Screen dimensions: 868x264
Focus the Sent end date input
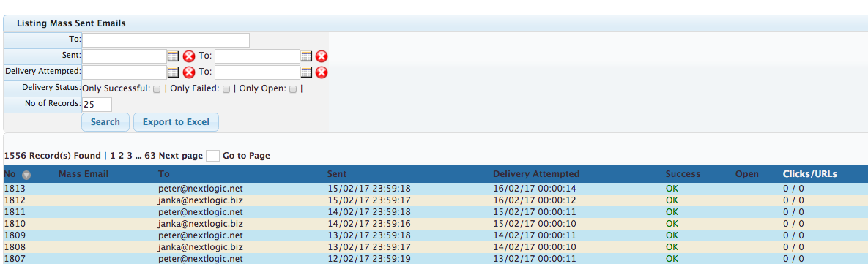(x=257, y=56)
